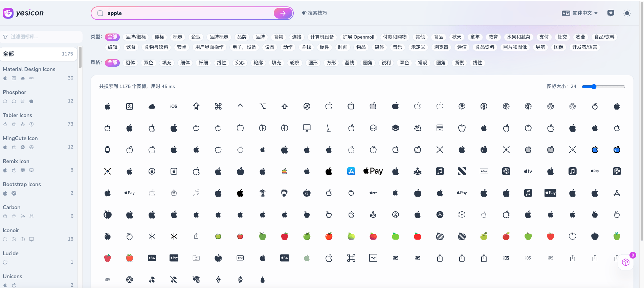
Task: Select the 用户界面操作 type tab
Action: (x=209, y=47)
